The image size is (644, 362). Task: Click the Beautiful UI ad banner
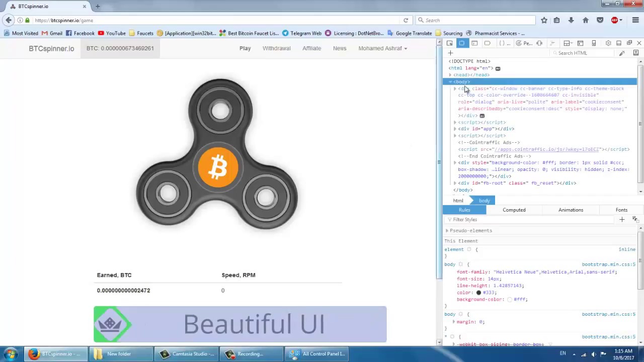[240, 324]
